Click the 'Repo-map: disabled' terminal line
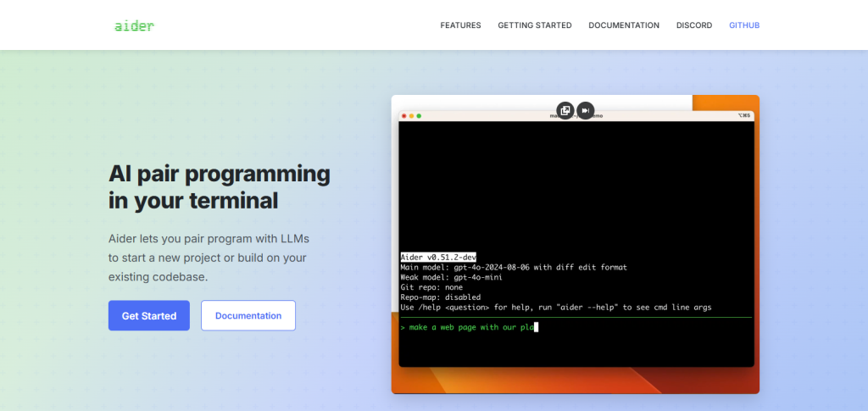This screenshot has height=411, width=868. pos(441,297)
